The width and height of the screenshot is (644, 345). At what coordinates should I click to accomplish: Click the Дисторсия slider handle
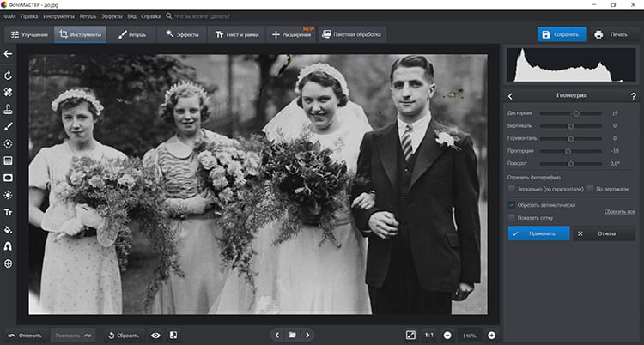pos(576,113)
